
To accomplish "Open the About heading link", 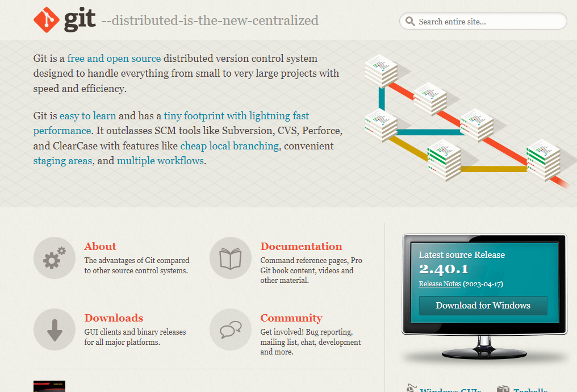I will 100,246.
